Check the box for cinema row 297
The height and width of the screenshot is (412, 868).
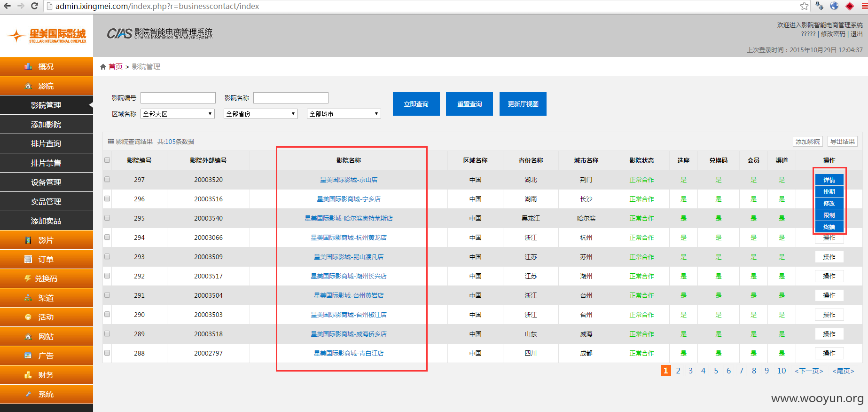(107, 179)
